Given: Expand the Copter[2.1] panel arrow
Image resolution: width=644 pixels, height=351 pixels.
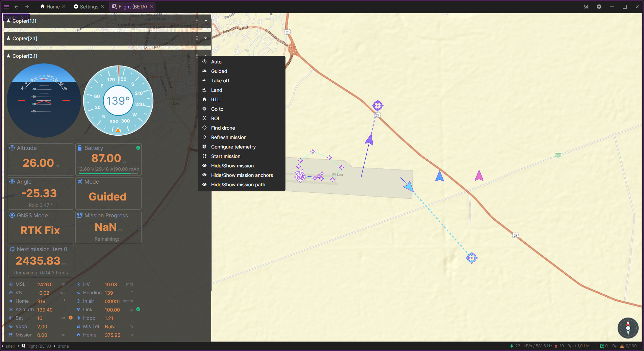Looking at the screenshot, I should pos(206,38).
